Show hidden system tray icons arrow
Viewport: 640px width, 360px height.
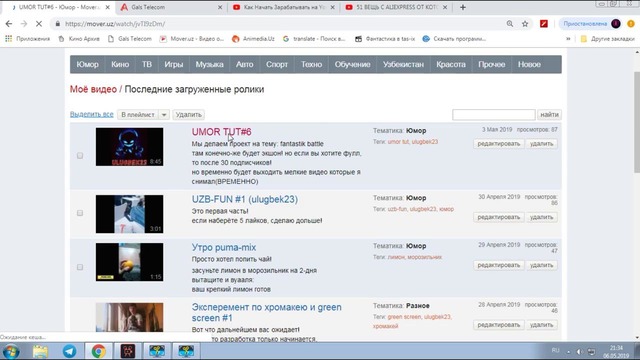pyautogui.click(x=568, y=351)
